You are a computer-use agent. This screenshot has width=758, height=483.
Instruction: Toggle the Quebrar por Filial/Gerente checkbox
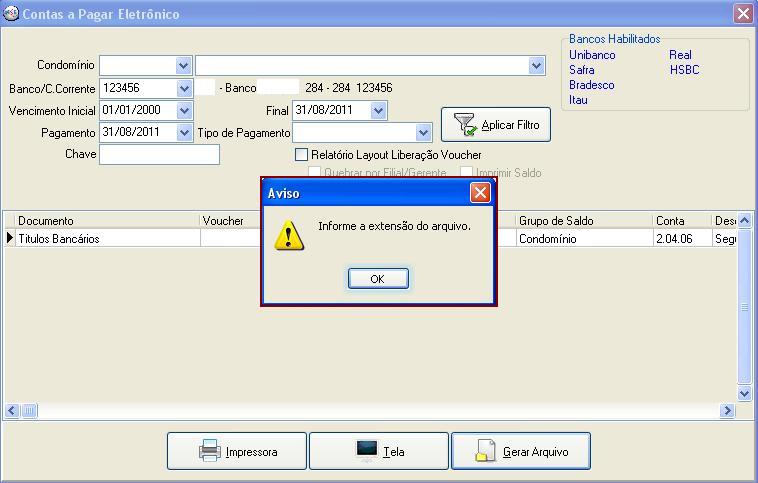[315, 173]
